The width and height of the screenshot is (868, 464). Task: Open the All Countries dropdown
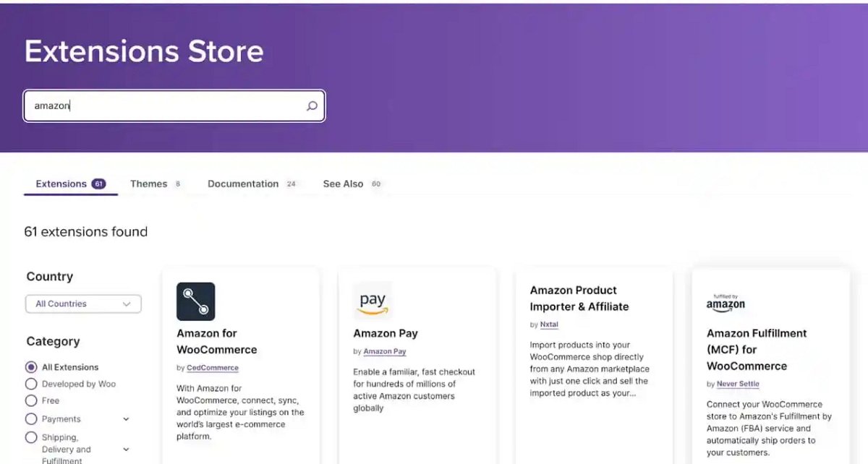(x=82, y=304)
